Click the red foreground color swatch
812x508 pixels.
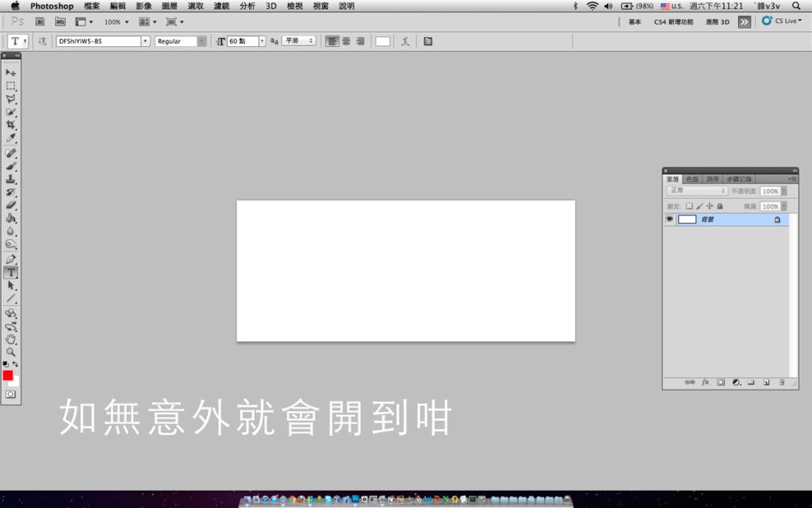tap(8, 375)
